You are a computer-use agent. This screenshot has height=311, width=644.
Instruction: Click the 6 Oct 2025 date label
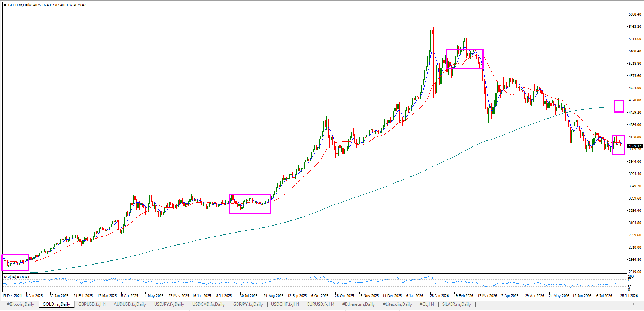click(x=320, y=296)
